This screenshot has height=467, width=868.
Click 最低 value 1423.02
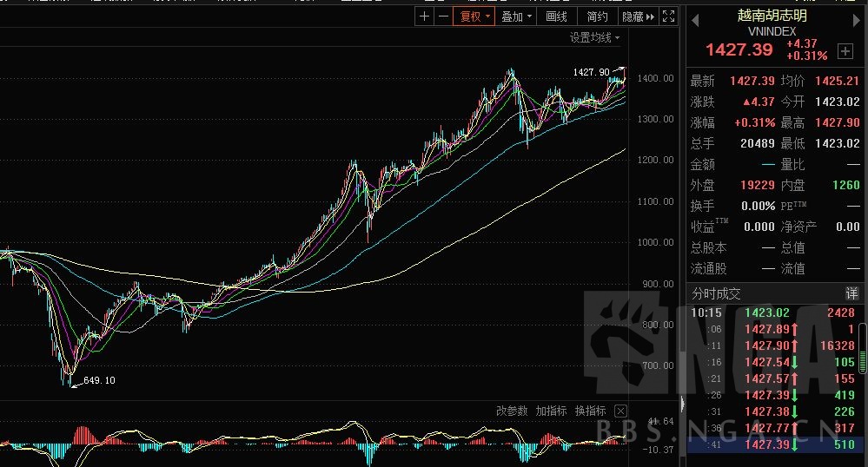[x=837, y=143]
